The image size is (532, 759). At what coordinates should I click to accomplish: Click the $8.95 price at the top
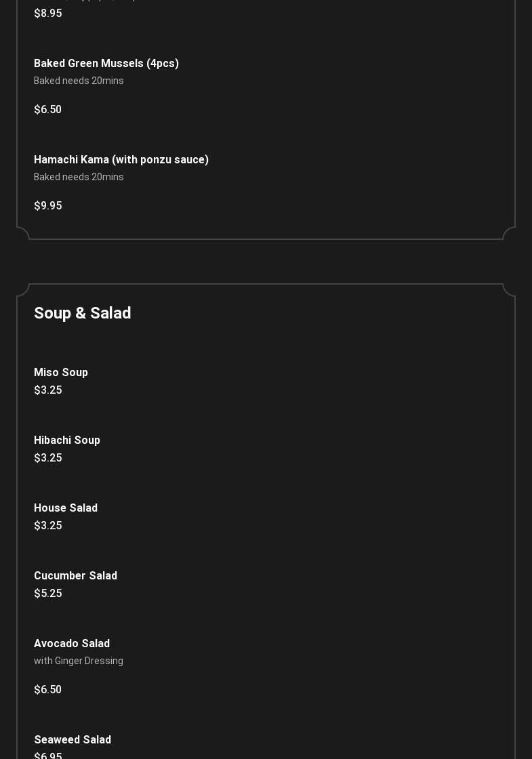48,14
